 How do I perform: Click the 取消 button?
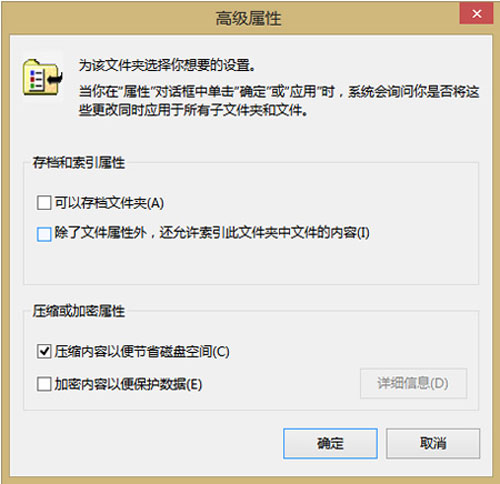pos(433,443)
